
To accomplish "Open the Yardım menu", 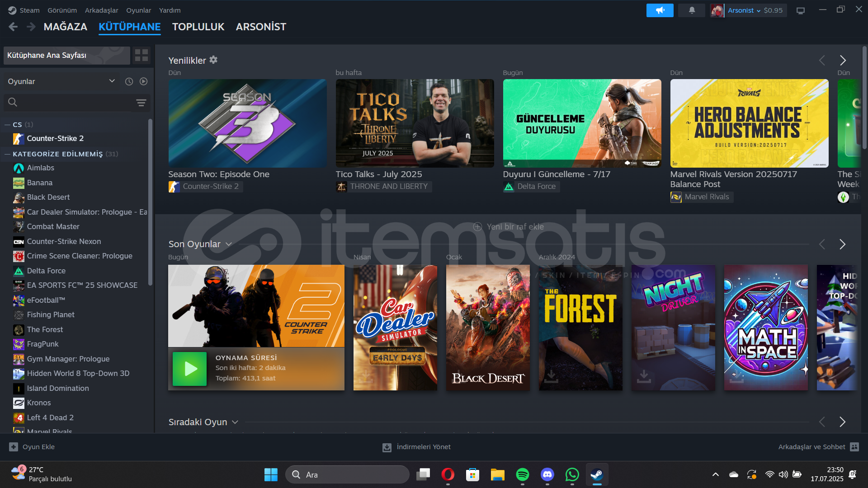I will (170, 10).
